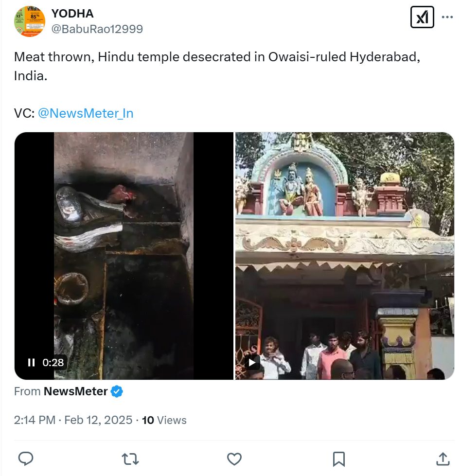Viewport: 461px width, 476px height.
Task: Click the tweet text about Hyderabad temple
Action: [x=217, y=66]
